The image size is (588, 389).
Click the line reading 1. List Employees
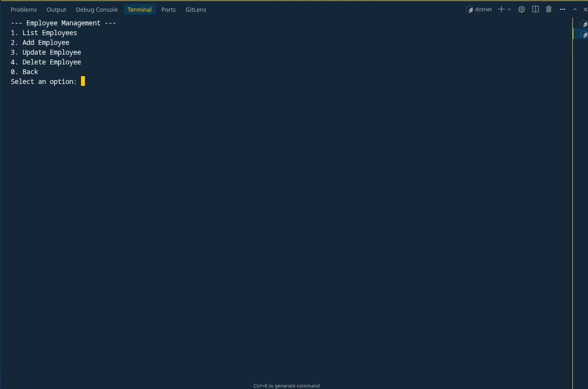pos(44,33)
